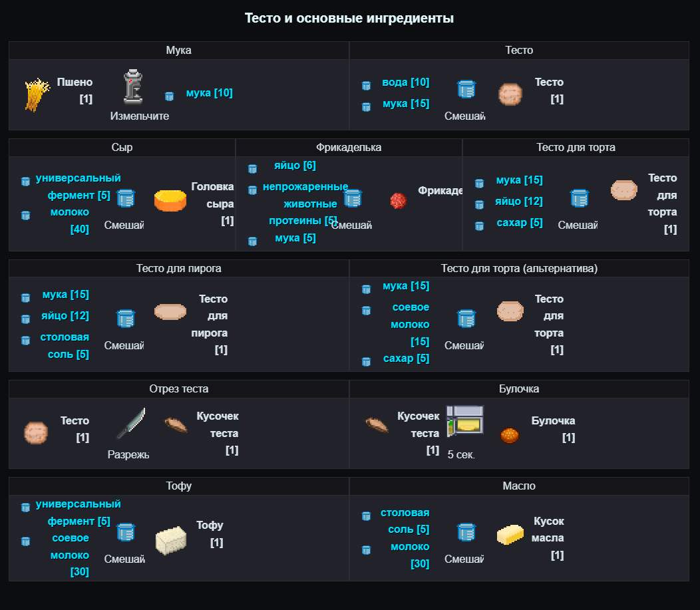Select the orange cheese wheel icon
Image resolution: width=700 pixels, height=610 pixels.
pyautogui.click(x=170, y=200)
